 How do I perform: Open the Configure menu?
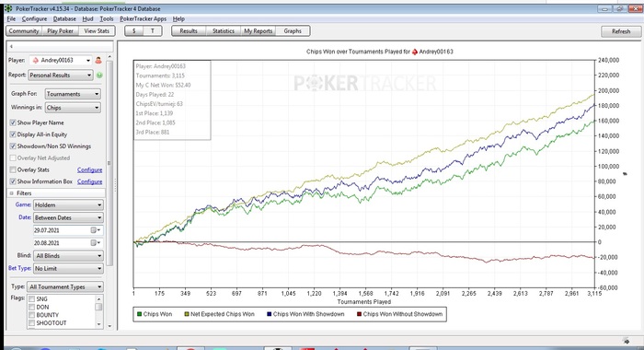click(35, 19)
